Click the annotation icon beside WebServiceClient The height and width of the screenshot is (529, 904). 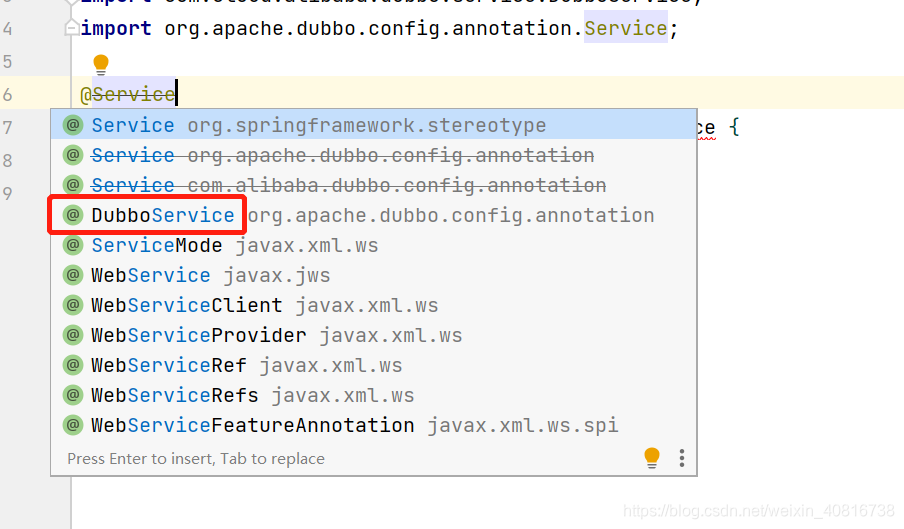(73, 305)
